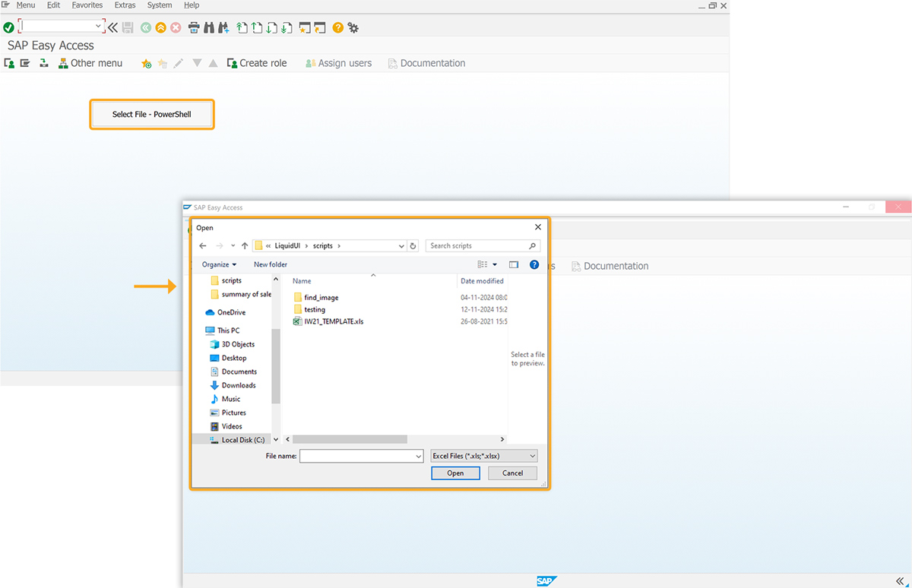This screenshot has width=912, height=588.
Task: Open the command field history dropdown
Action: click(x=100, y=27)
